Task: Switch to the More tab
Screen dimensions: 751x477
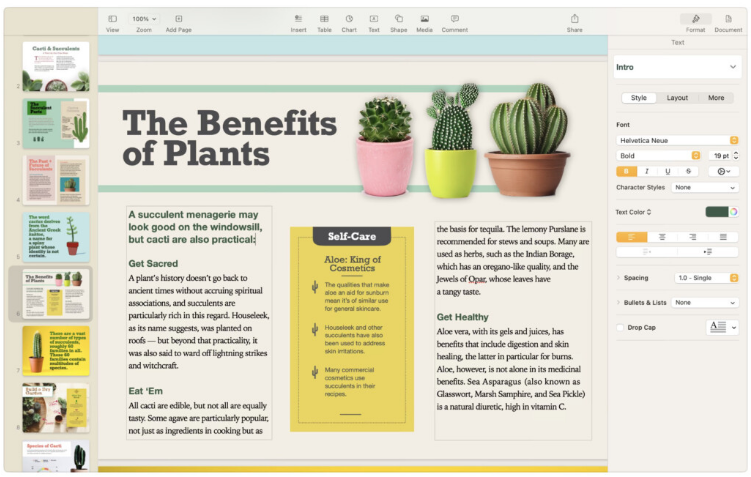Action: (716, 98)
